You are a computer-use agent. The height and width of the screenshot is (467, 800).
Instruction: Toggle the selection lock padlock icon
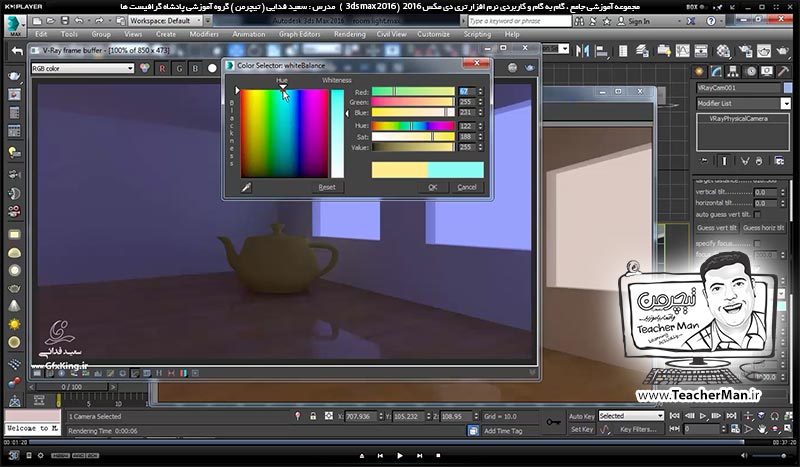[x=313, y=416]
